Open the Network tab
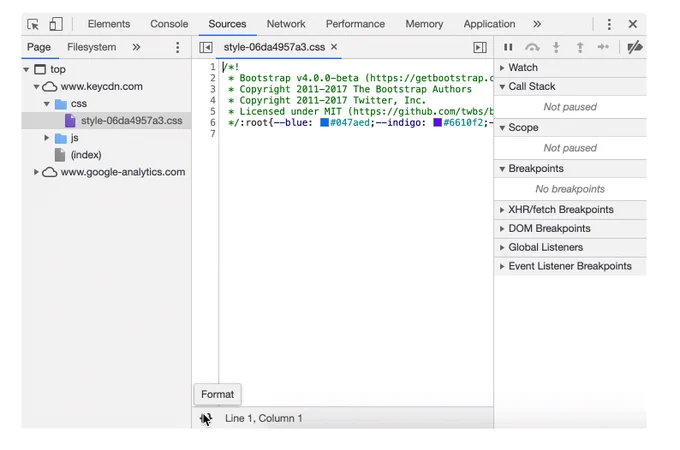 286,24
